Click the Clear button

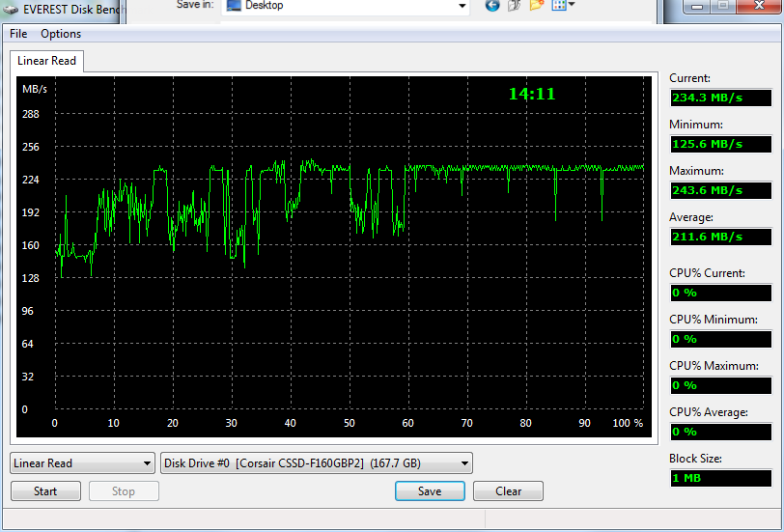click(508, 491)
